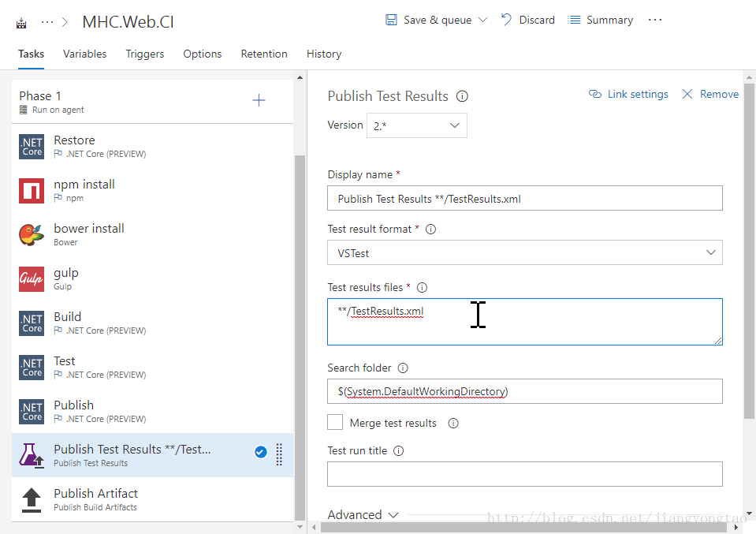This screenshot has height=534, width=756.
Task: Remove the Publish Test Results task
Action: tap(710, 94)
